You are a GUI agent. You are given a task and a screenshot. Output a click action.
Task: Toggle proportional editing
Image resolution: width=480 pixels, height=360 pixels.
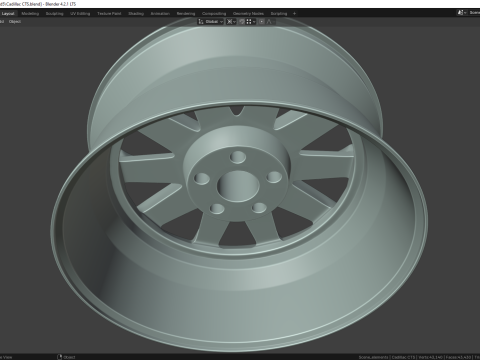click(x=262, y=22)
